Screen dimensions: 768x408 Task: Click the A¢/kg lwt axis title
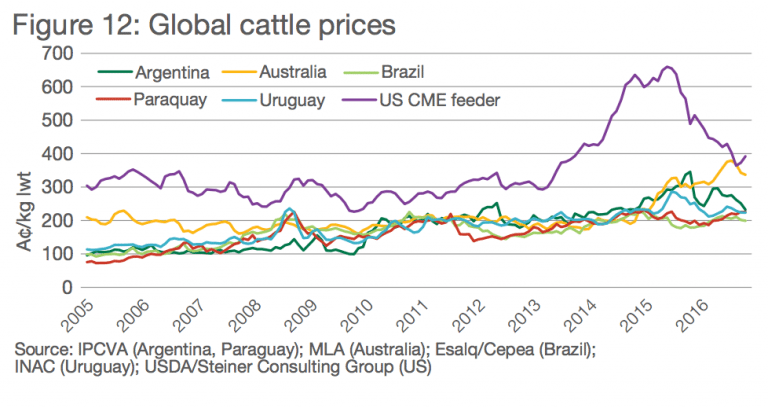click(x=24, y=211)
